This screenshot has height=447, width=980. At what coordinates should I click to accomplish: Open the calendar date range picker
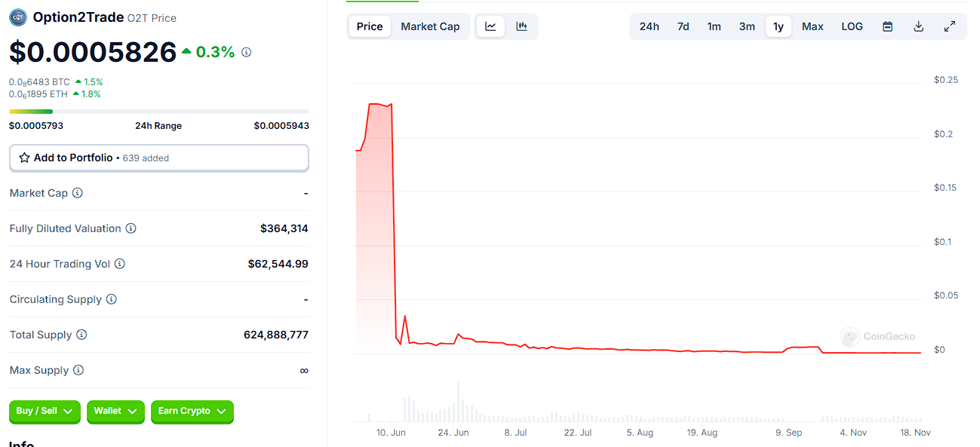(888, 26)
